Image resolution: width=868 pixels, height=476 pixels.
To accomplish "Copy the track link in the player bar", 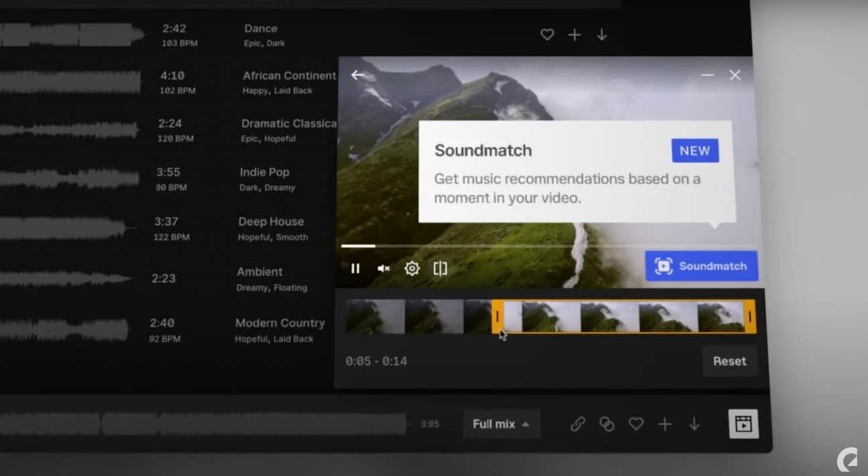I will tap(577, 424).
